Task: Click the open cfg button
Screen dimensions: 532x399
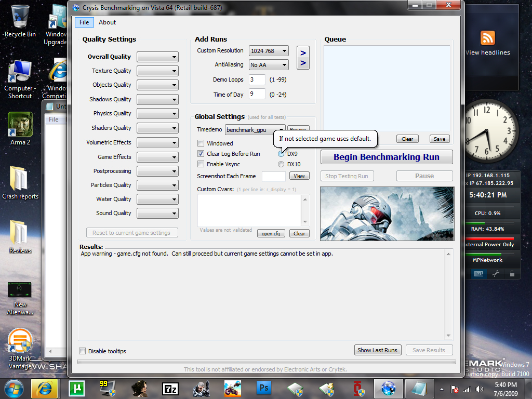Action: (271, 233)
